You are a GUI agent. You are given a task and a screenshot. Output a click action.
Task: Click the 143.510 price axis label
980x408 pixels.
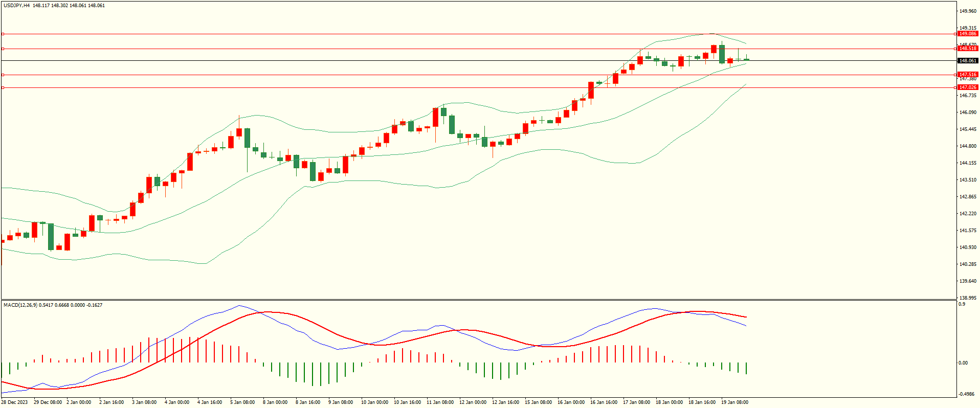(x=968, y=180)
